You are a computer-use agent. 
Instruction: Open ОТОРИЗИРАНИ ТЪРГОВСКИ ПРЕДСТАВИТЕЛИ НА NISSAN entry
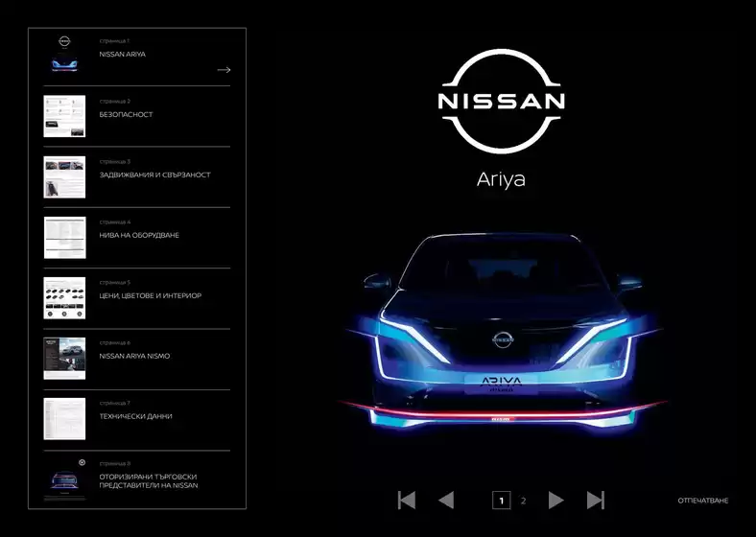149,481
